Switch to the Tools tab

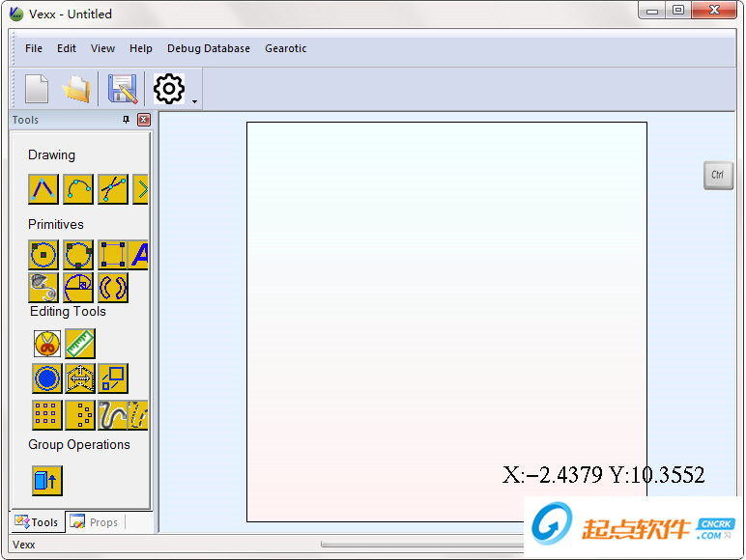[37, 522]
